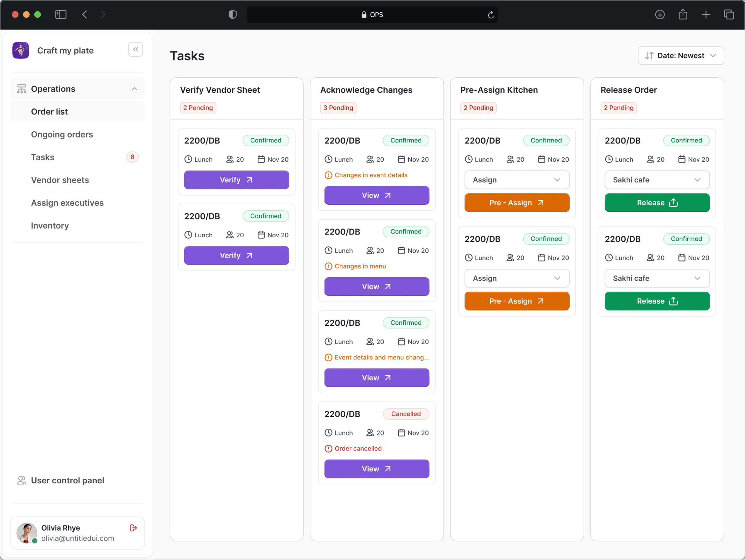Open a new tab with plus icon
The width and height of the screenshot is (745, 560).
[706, 15]
